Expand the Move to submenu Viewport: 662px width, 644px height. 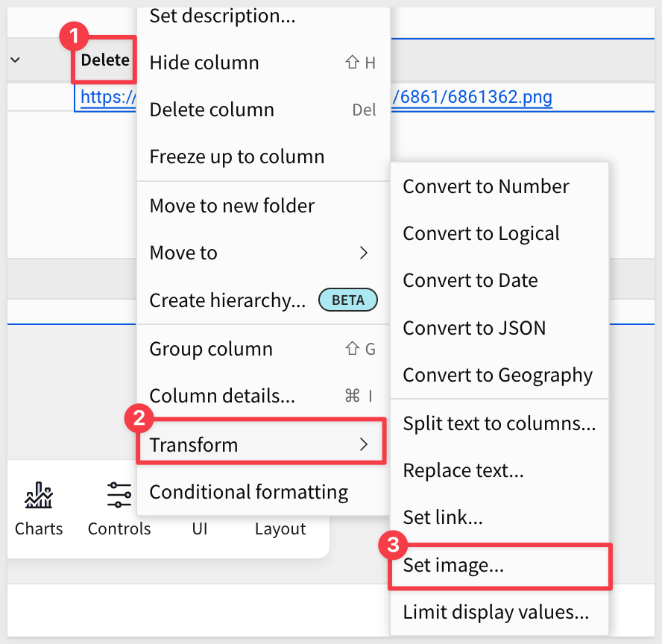click(261, 253)
